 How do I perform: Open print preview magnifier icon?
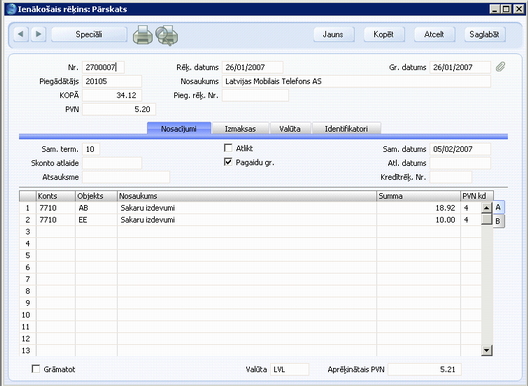point(166,35)
